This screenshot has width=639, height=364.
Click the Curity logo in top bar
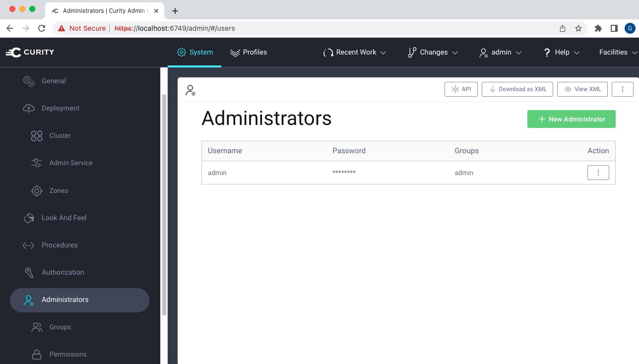pos(30,52)
